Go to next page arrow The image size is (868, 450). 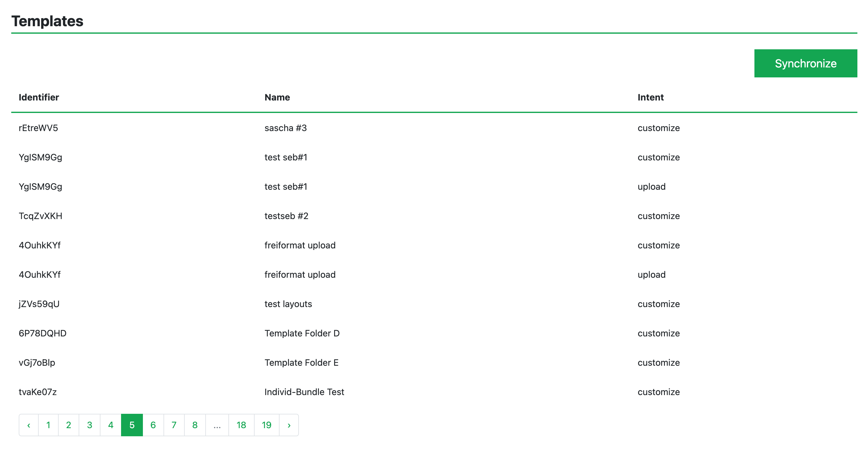pyautogui.click(x=289, y=425)
